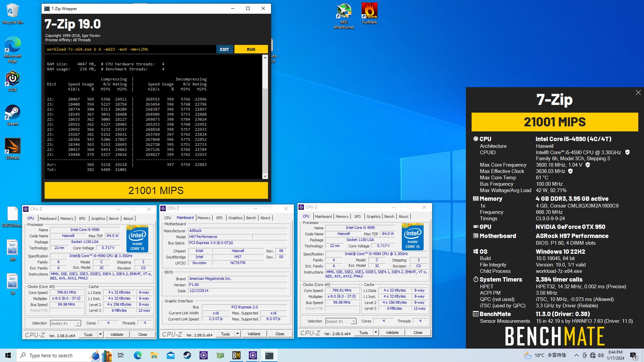Click the shield badge beside Max Core Frequency
The height and width of the screenshot is (362, 644).
coord(588,165)
